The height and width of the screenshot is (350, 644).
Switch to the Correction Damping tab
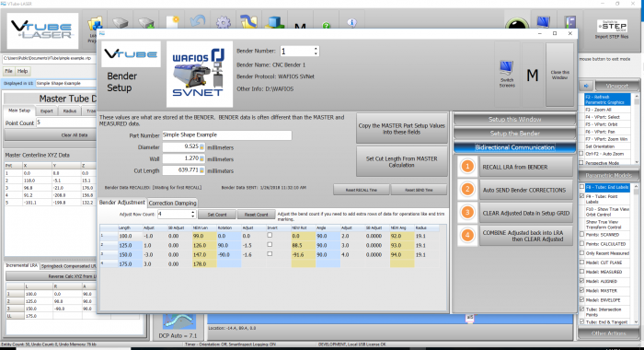coord(173,204)
